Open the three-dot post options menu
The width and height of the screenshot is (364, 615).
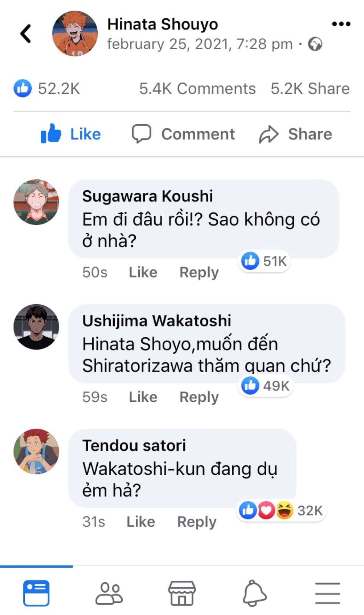point(341,24)
